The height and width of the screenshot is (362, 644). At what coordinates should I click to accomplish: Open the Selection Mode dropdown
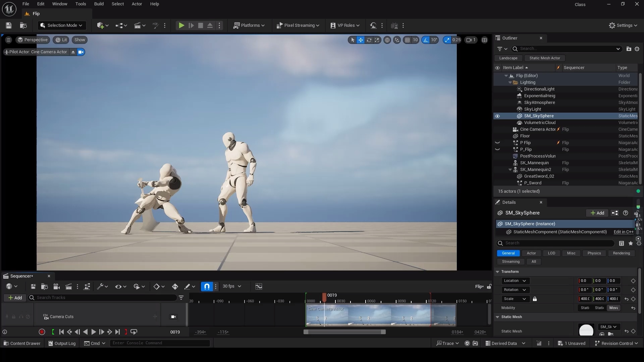tap(61, 25)
